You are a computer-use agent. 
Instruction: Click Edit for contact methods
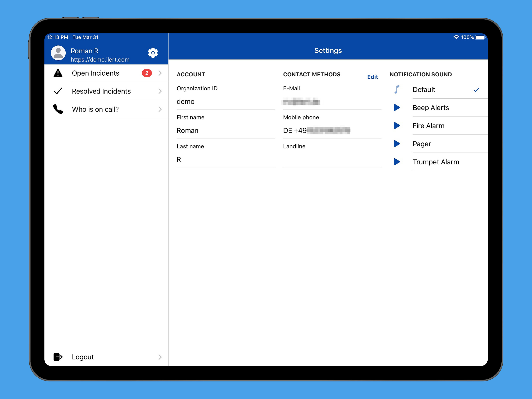click(x=373, y=77)
